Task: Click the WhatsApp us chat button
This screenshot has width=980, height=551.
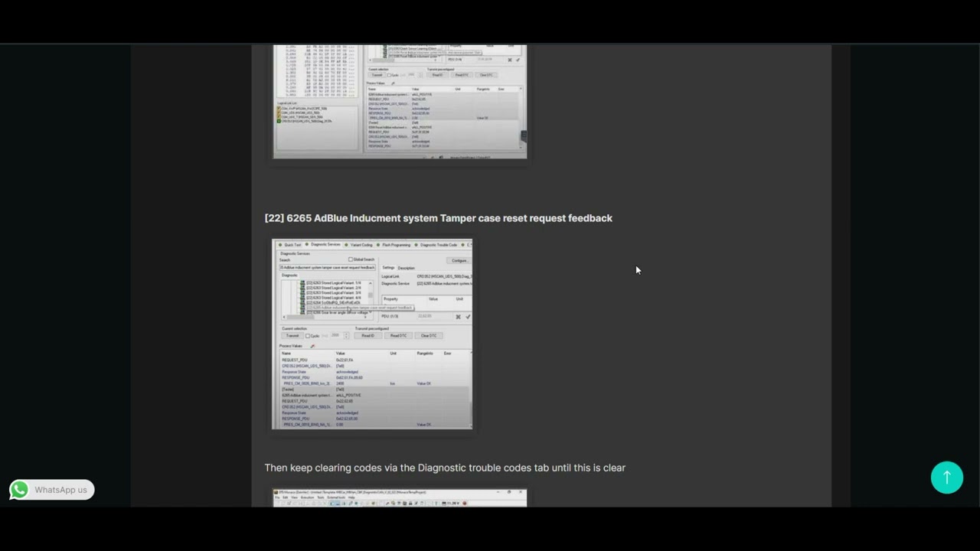Action: coord(52,490)
